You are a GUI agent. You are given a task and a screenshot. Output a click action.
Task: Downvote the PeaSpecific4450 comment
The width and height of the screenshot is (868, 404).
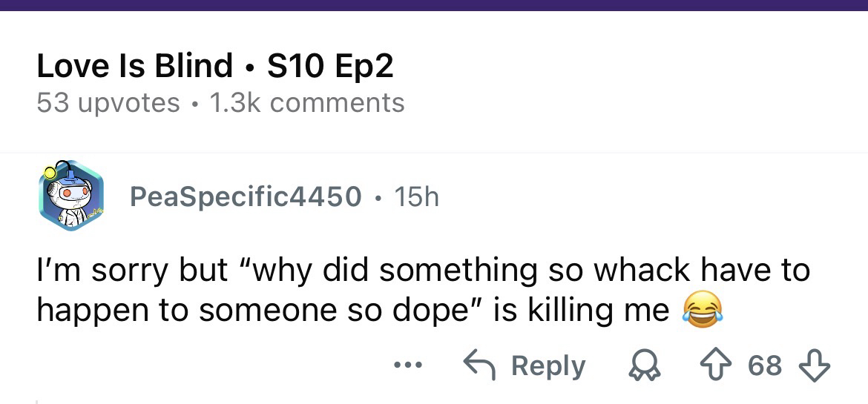coord(813,365)
